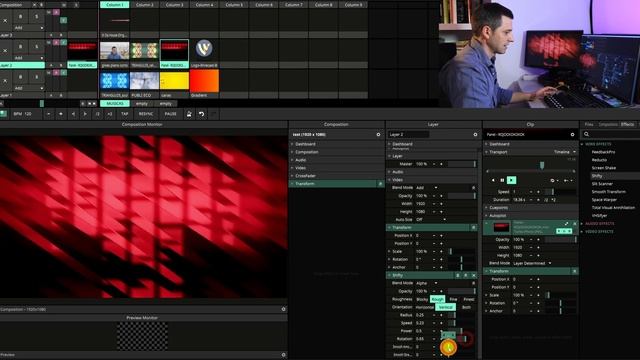Set Shifty Orientation to Both
The width and height of the screenshot is (640, 360).
point(467,307)
